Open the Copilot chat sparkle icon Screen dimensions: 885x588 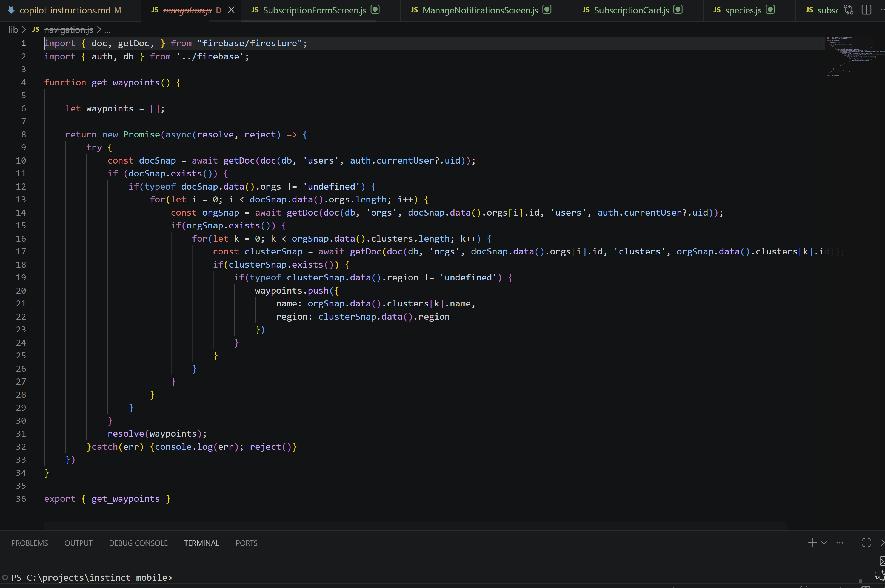pyautogui.click(x=880, y=576)
